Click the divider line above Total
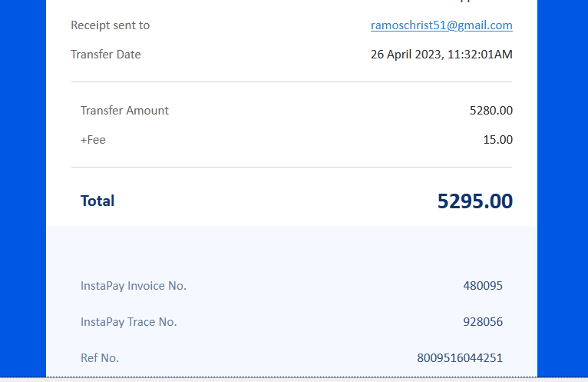 [x=292, y=167]
